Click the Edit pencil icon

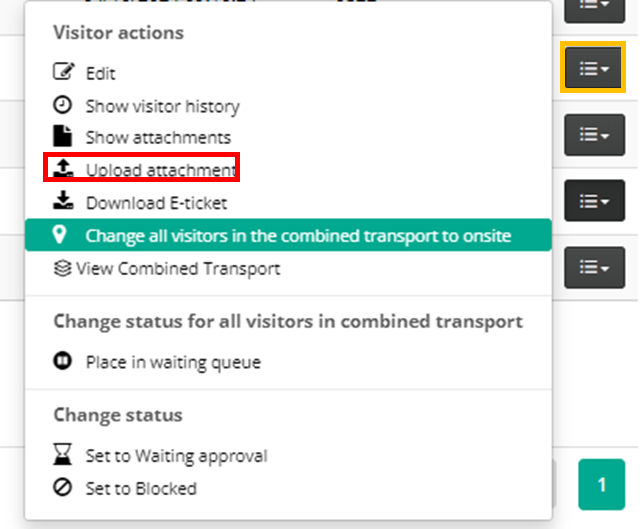(x=63, y=72)
